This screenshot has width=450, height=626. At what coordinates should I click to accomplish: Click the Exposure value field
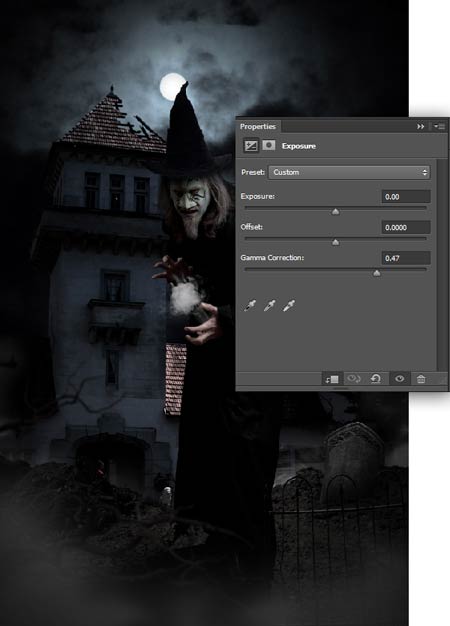tap(406, 197)
